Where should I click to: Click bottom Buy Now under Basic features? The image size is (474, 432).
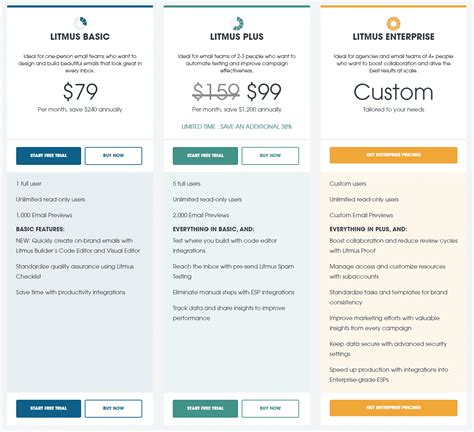coord(113,408)
